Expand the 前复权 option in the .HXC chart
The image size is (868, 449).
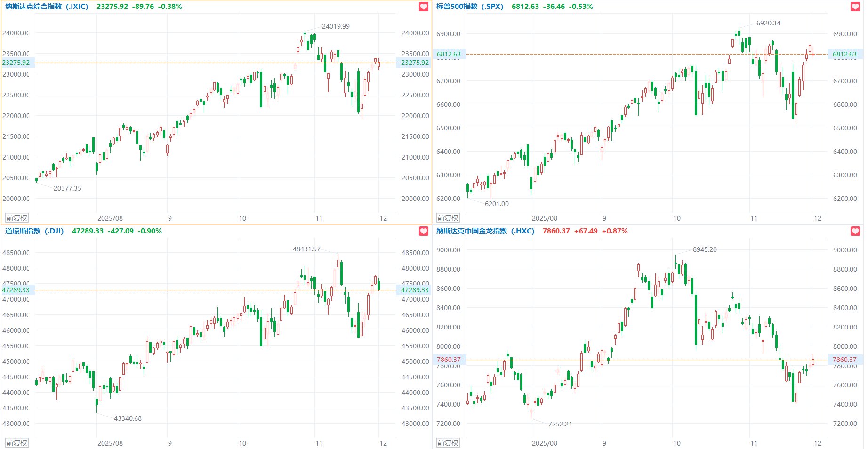pyautogui.click(x=448, y=443)
